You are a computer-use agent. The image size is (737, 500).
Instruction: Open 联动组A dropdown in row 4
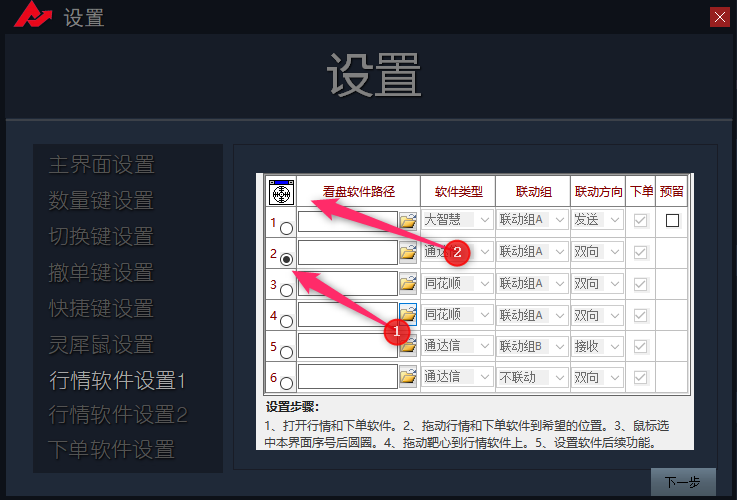point(532,315)
